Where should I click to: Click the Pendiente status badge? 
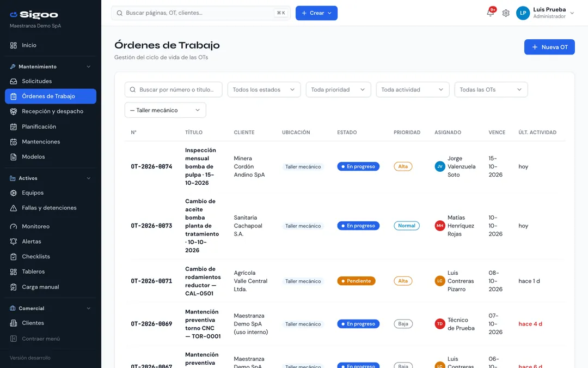click(x=356, y=281)
